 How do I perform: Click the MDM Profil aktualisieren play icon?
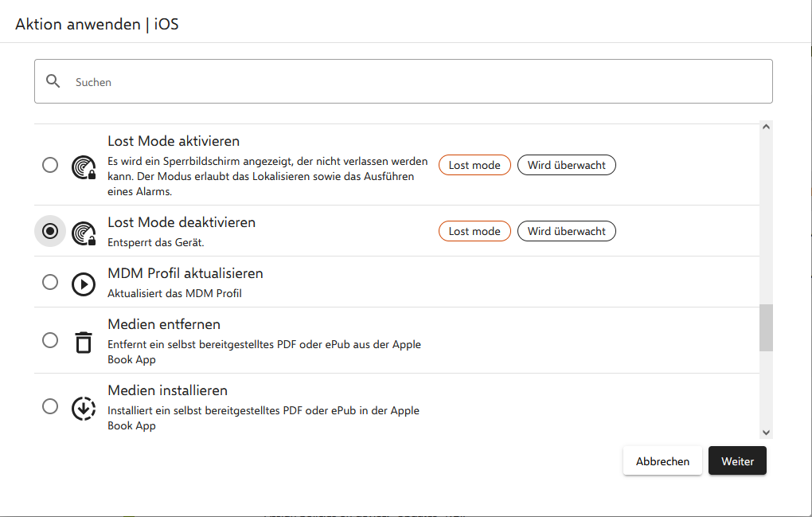click(84, 284)
